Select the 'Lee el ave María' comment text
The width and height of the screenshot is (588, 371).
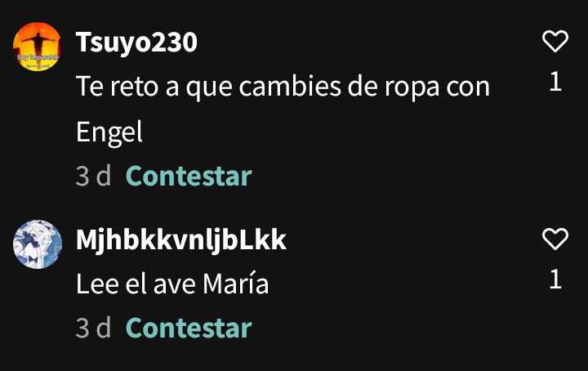(172, 284)
